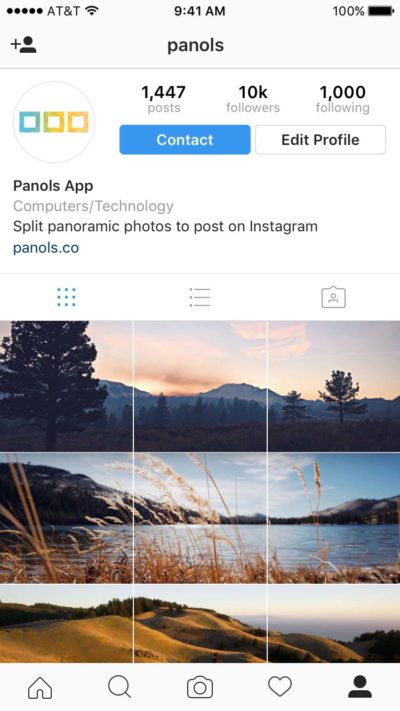Tap the blue Contact button

click(x=185, y=140)
